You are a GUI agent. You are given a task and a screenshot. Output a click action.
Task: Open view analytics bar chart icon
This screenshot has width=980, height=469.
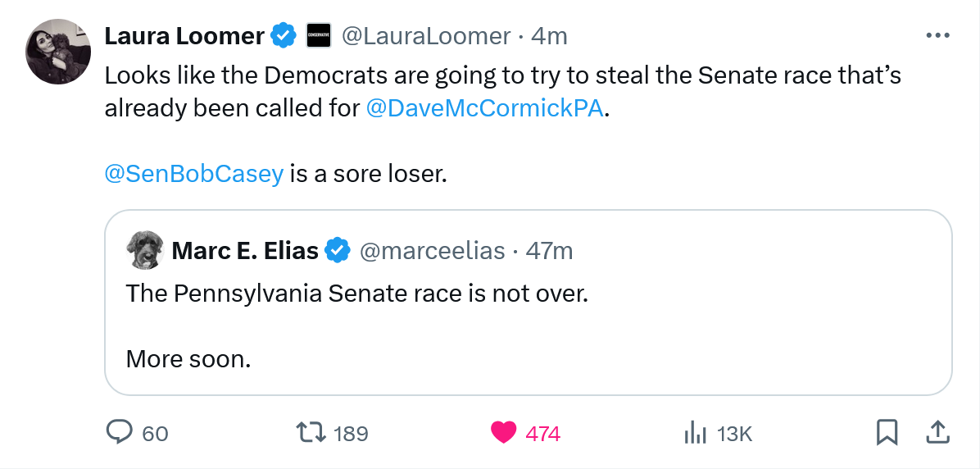(x=695, y=432)
